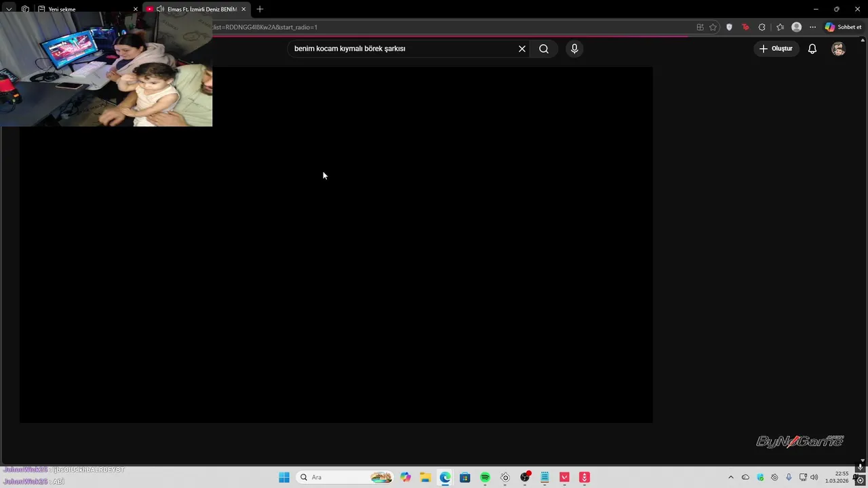The image size is (868, 488).
Task: Open the Extensions puzzle icon
Action: pos(762,27)
